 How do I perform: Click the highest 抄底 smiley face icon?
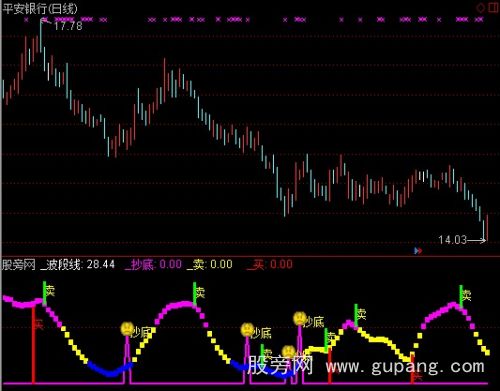point(300,318)
